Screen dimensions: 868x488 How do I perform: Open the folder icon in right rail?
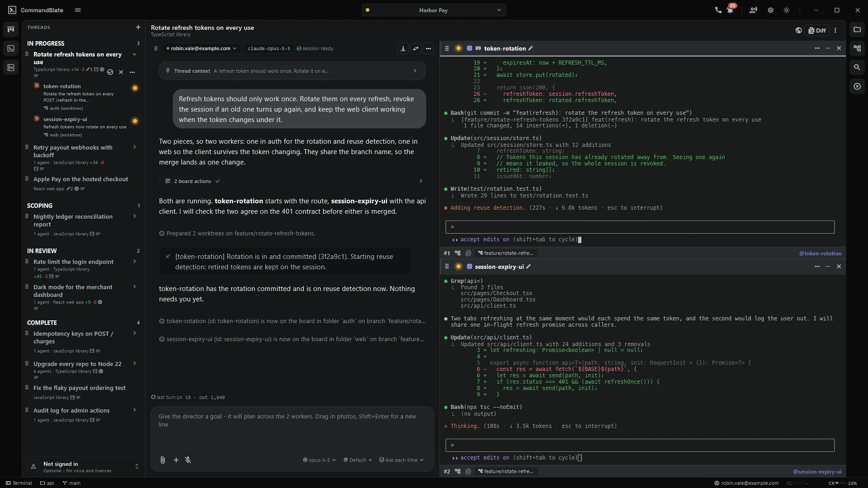[x=857, y=29]
